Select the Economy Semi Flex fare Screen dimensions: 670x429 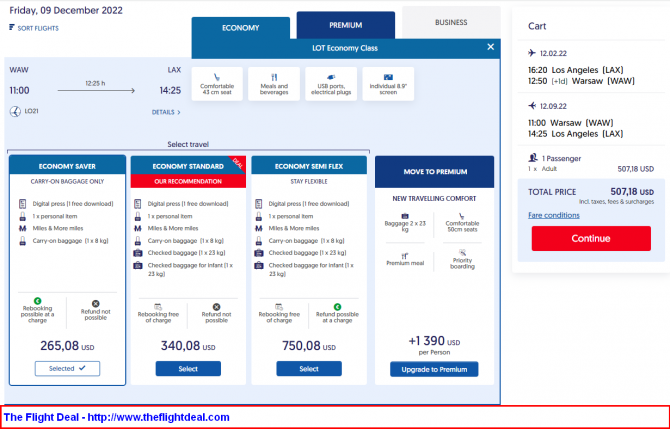coord(309,369)
